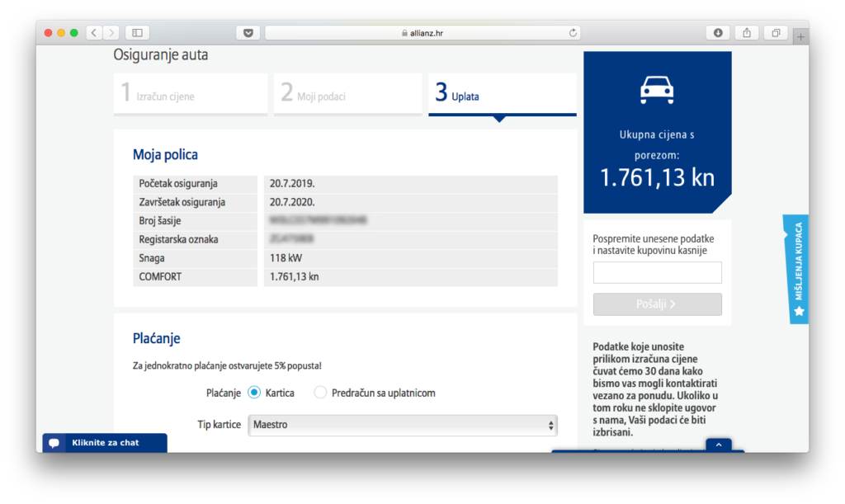The image size is (845, 504).
Task: Open the Tip kartice Maestro dropdown
Action: coord(403,425)
